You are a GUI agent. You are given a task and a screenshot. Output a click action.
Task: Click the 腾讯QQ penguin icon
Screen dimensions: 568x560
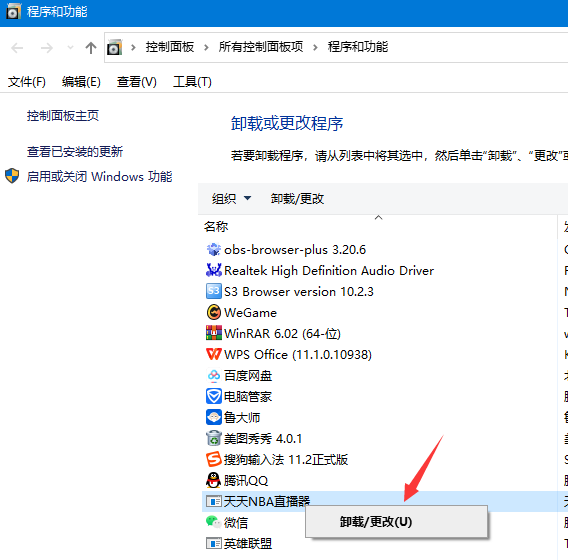[x=214, y=480]
